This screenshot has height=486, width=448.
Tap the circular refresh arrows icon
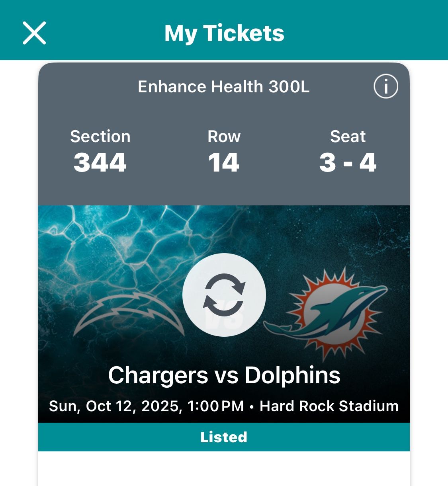[224, 295]
